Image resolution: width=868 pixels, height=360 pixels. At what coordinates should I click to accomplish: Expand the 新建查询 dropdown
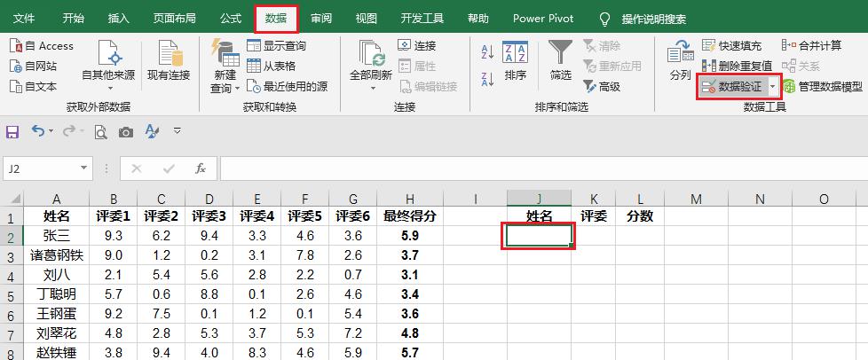[x=238, y=88]
